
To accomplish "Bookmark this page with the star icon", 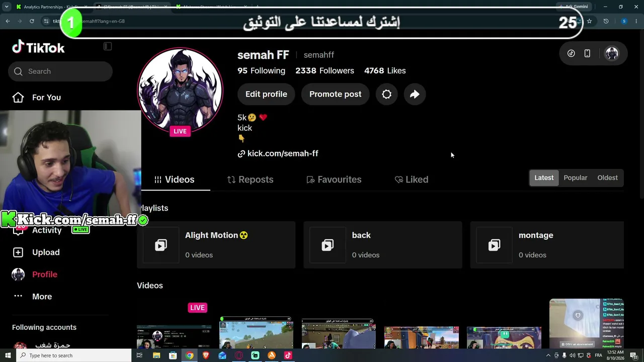I will 589,21.
